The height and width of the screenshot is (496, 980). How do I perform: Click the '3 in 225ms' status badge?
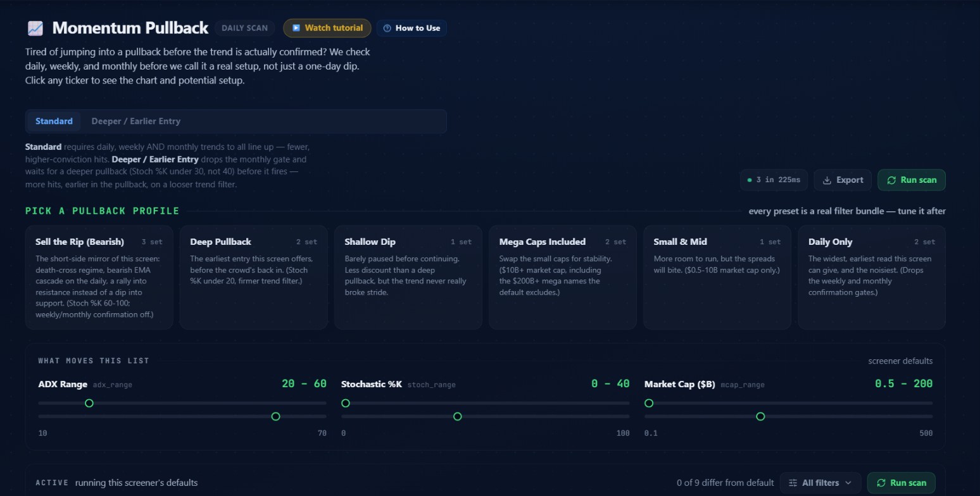coord(774,180)
